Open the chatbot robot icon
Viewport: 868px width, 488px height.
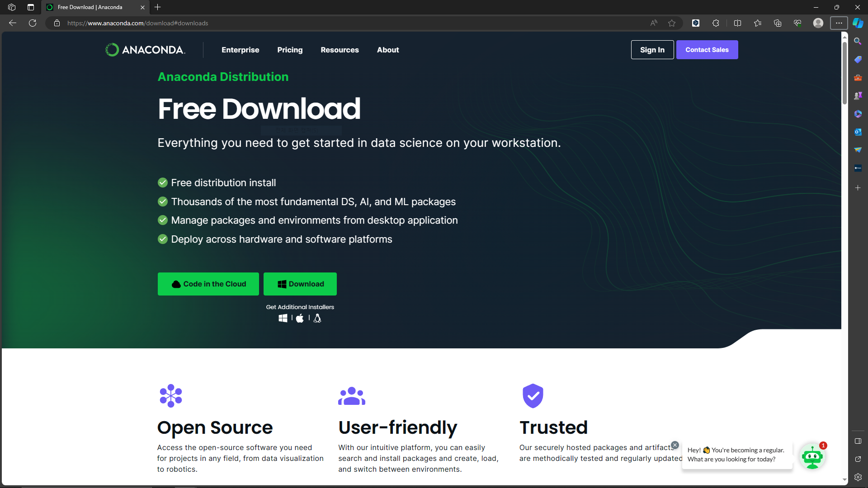click(812, 457)
